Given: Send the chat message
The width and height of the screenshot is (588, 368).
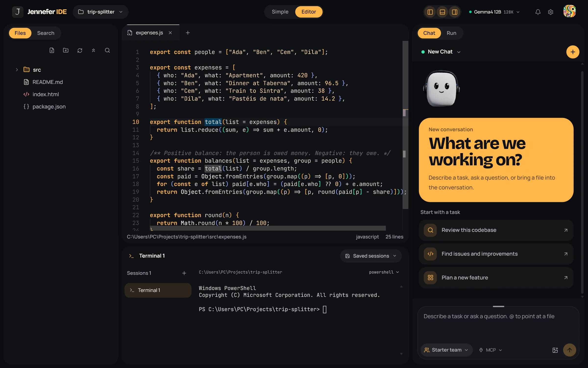Looking at the screenshot, I should tap(569, 350).
